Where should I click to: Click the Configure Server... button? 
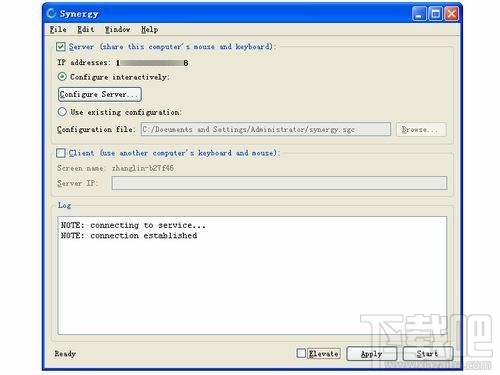[x=100, y=94]
